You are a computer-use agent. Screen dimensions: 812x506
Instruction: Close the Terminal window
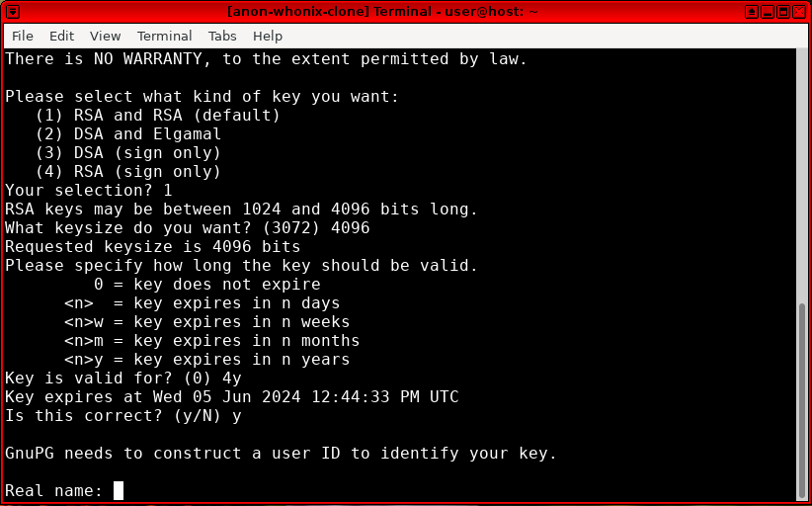(x=799, y=12)
